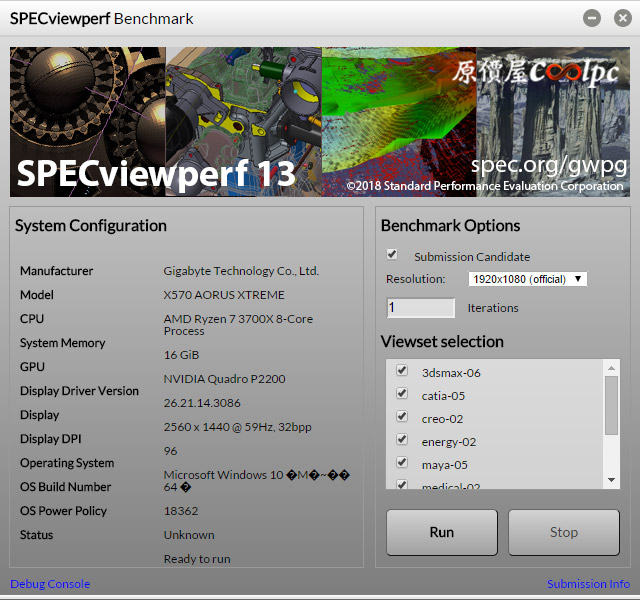640x600 pixels.
Task: Click the 'OS Power Policy' label
Action: point(63,511)
